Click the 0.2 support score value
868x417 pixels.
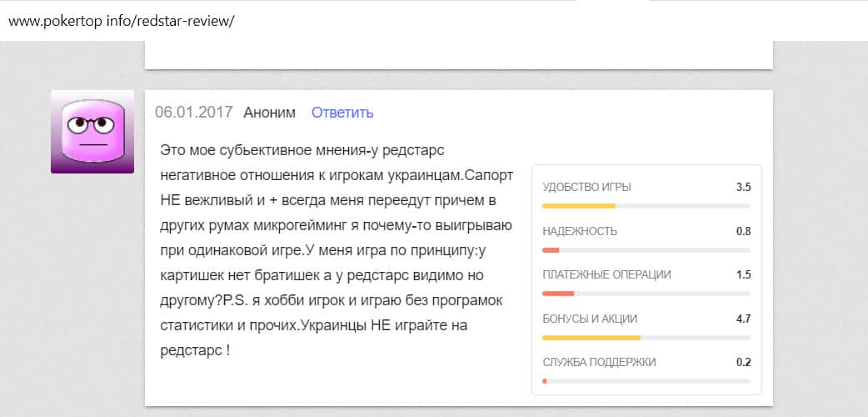tap(743, 362)
